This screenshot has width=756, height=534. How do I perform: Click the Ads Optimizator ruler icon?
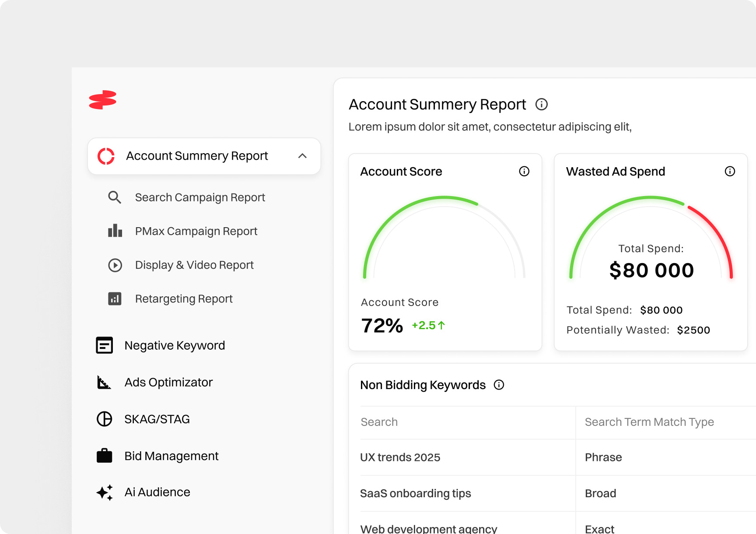pos(104,382)
